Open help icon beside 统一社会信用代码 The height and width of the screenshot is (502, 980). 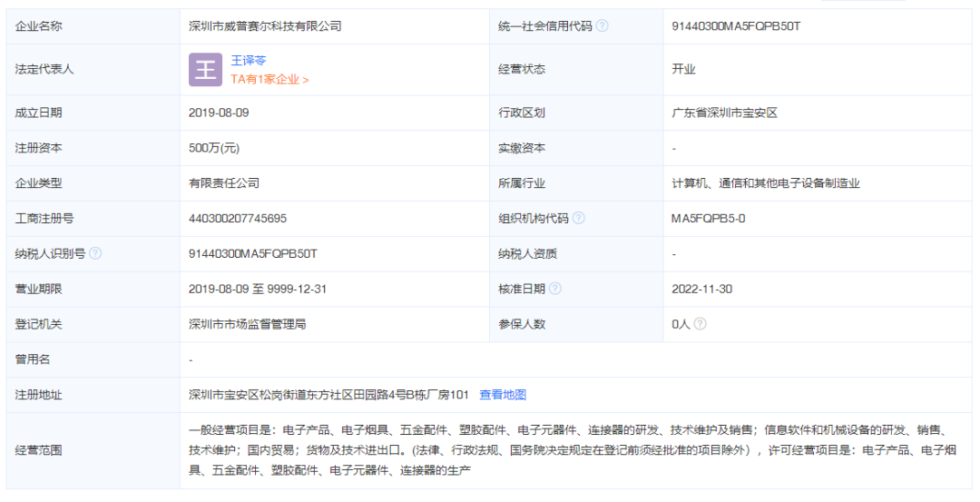602,26
